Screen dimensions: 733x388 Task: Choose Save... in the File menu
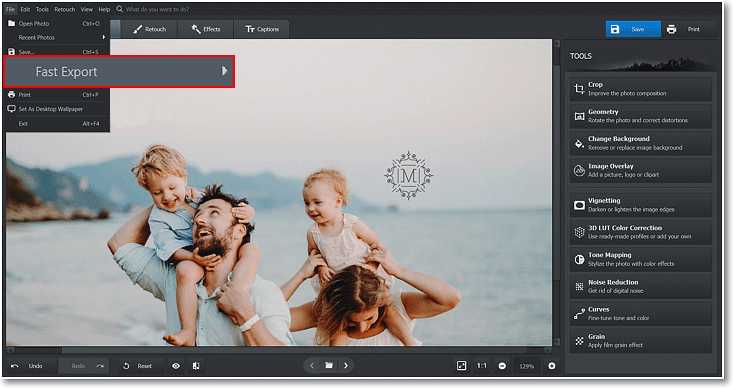[57, 51]
